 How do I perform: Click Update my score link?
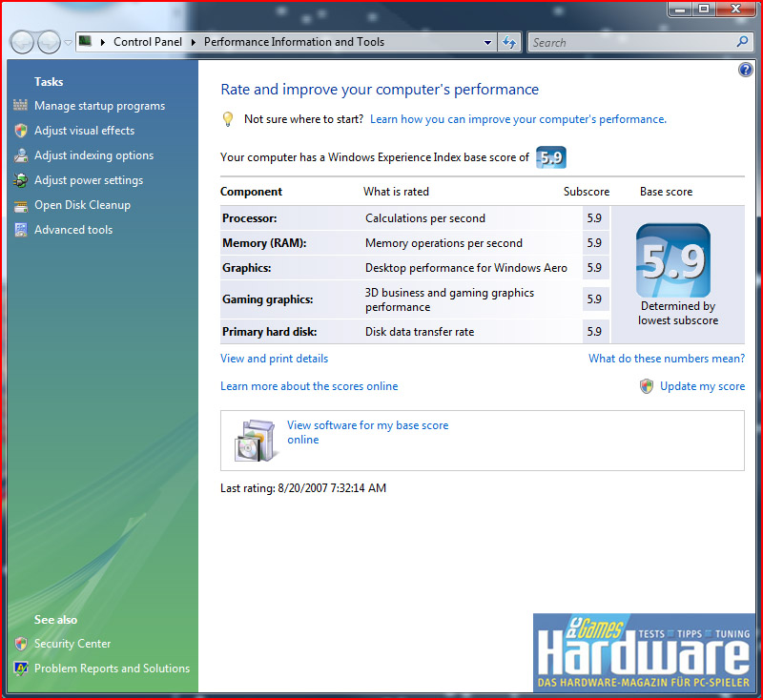702,386
